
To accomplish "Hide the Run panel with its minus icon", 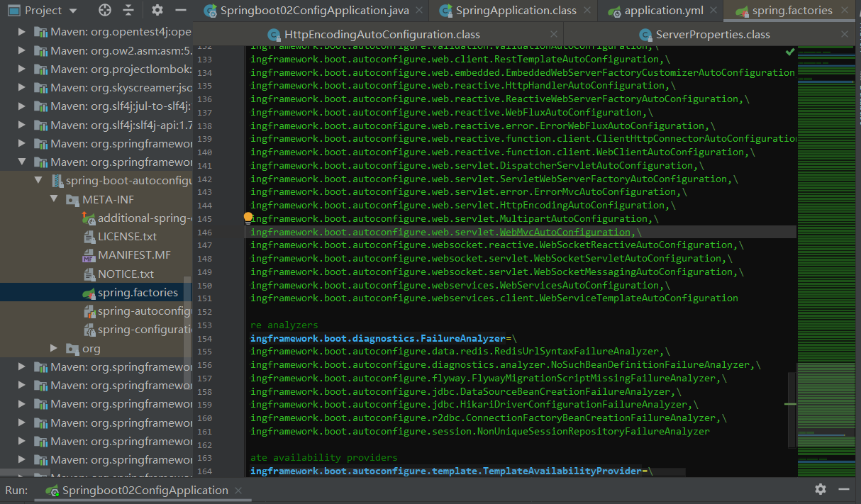I will 844,489.
